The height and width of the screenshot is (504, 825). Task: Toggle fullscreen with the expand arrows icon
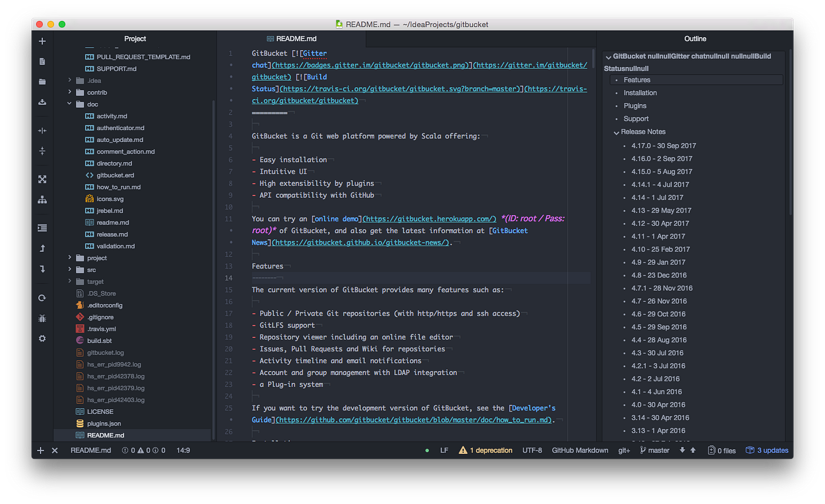[x=42, y=179]
